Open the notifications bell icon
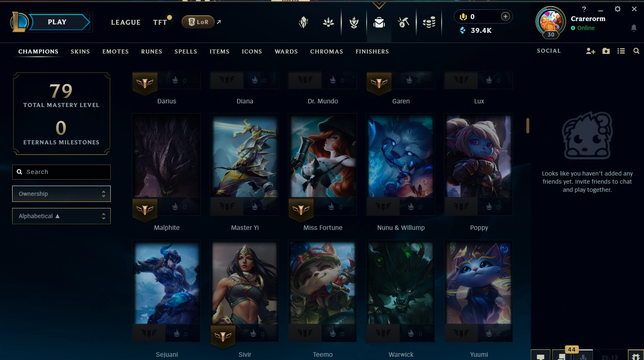 (x=633, y=28)
